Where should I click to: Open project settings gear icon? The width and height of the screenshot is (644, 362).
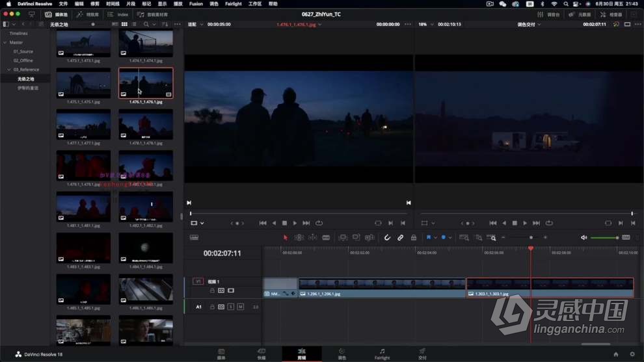632,354
